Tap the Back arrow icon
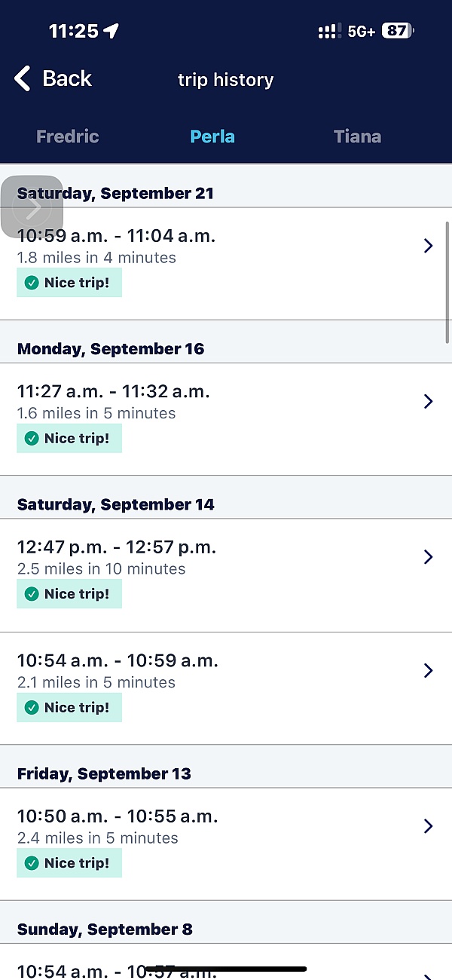Screen dimensions: 452x980 (x=23, y=78)
